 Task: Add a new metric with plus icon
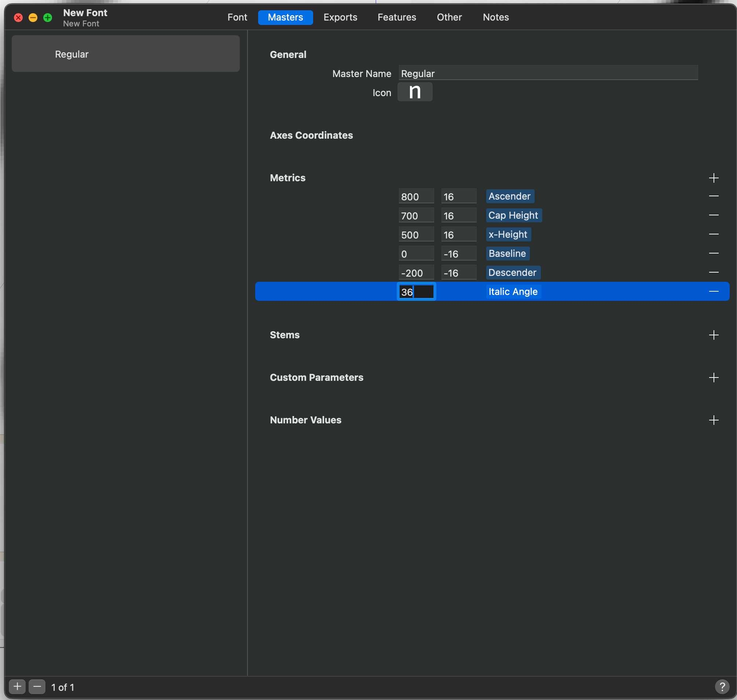pyautogui.click(x=714, y=178)
